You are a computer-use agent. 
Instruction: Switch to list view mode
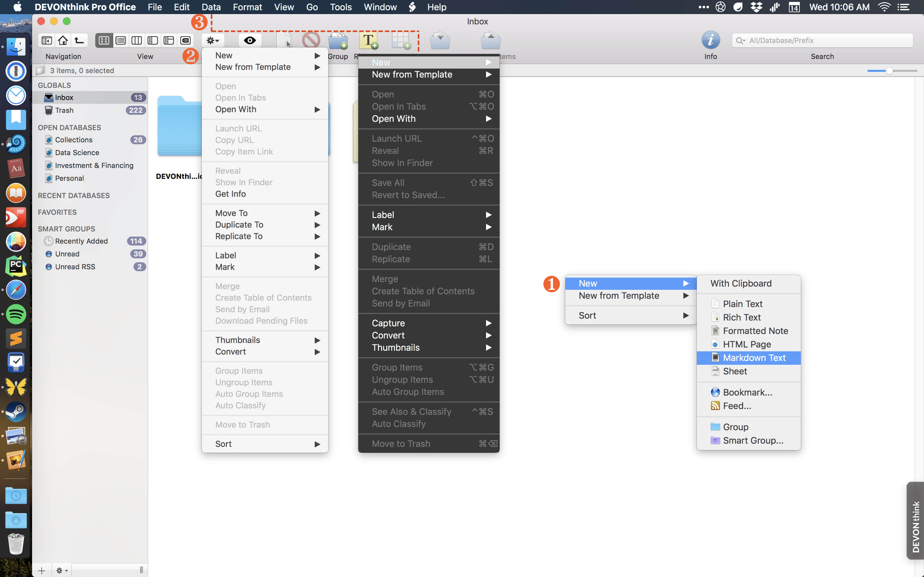point(120,40)
